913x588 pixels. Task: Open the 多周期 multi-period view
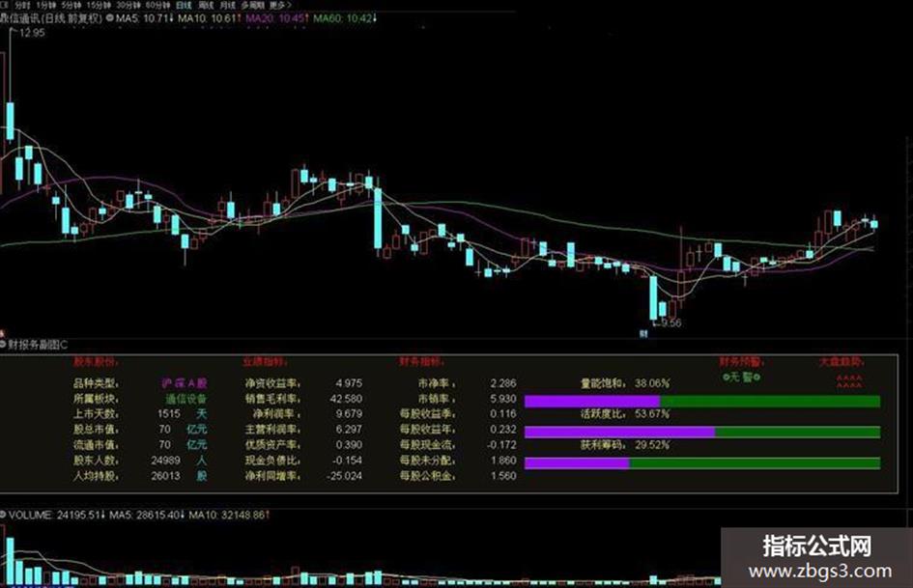click(253, 5)
